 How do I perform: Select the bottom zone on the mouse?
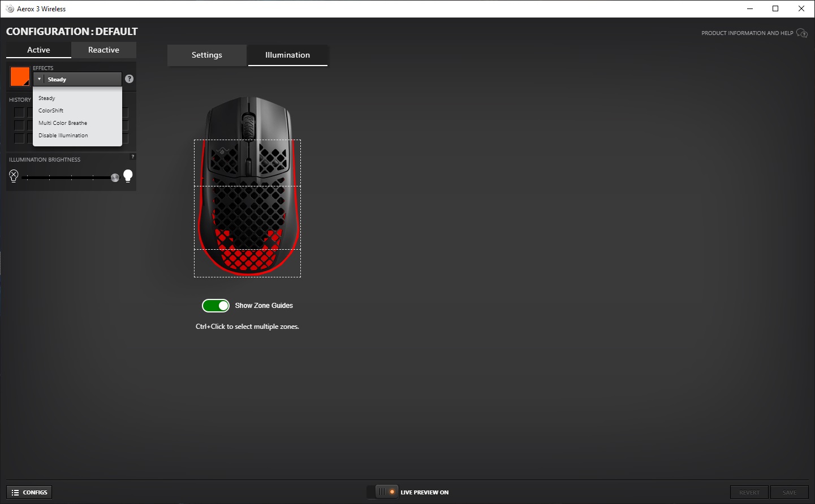247,263
